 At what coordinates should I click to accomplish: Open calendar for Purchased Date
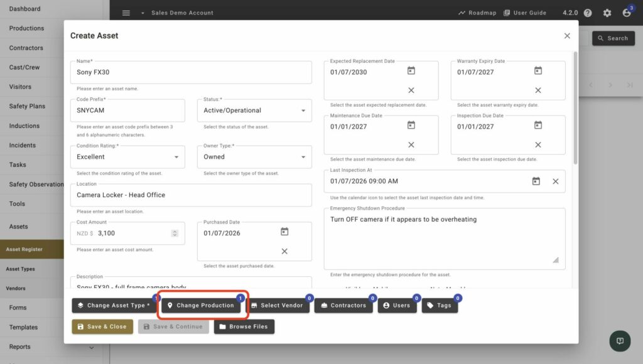284,232
